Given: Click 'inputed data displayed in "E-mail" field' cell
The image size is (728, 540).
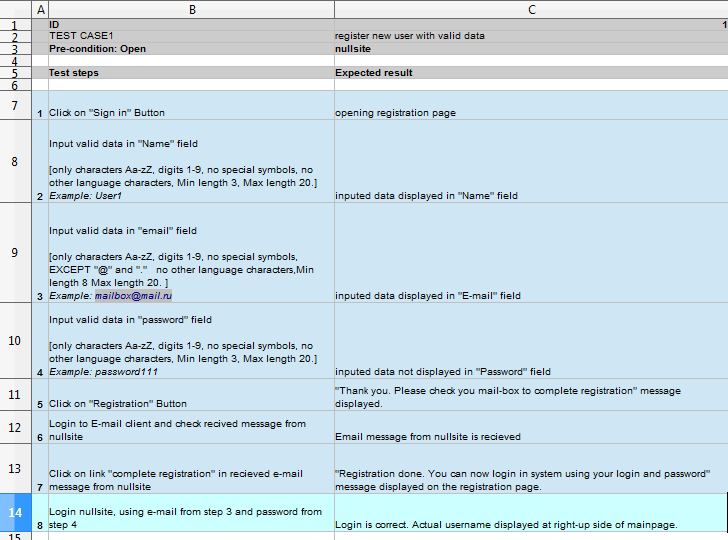Looking at the screenshot, I should pyautogui.click(x=531, y=253).
